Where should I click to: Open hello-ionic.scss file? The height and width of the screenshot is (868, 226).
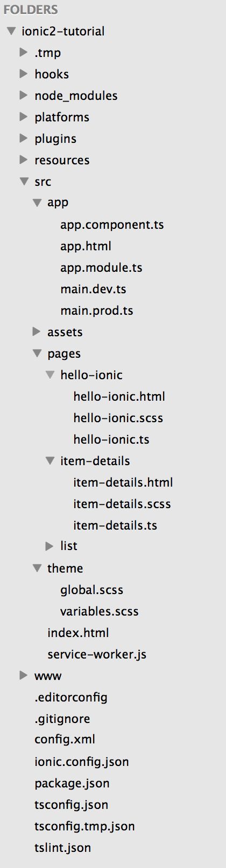click(x=118, y=418)
